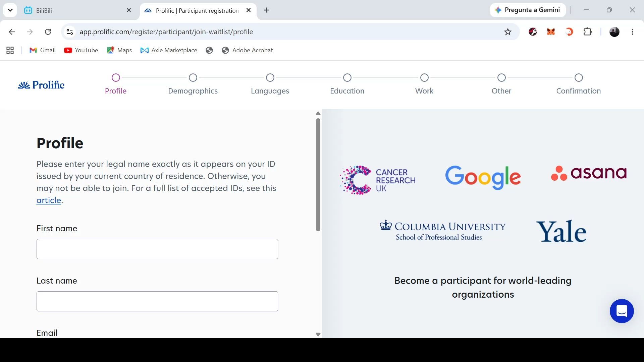Go to the Other step label
This screenshot has width=644, height=362.
[x=501, y=91]
